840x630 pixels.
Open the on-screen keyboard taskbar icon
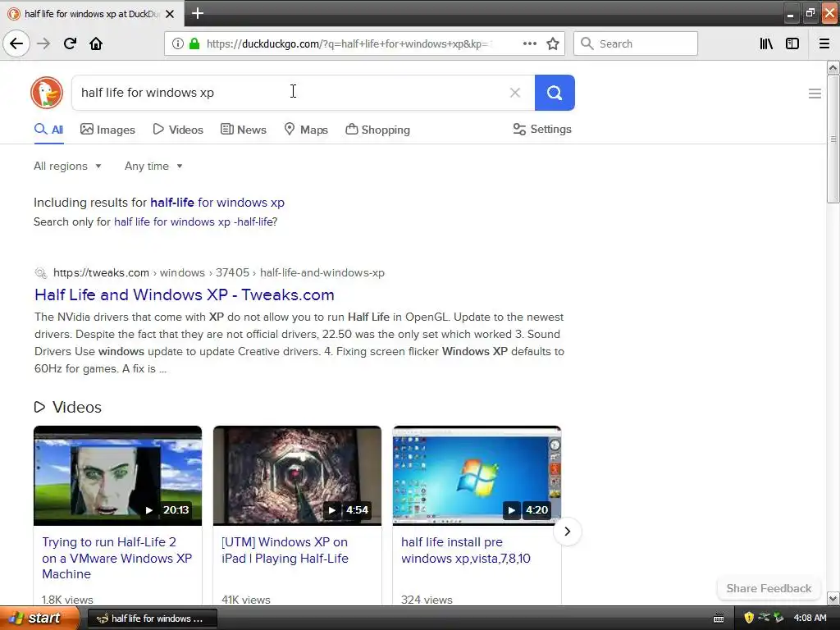pos(719,619)
